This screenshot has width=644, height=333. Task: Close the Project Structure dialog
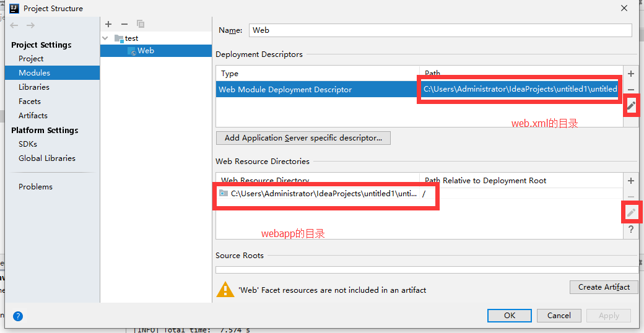pos(624,8)
